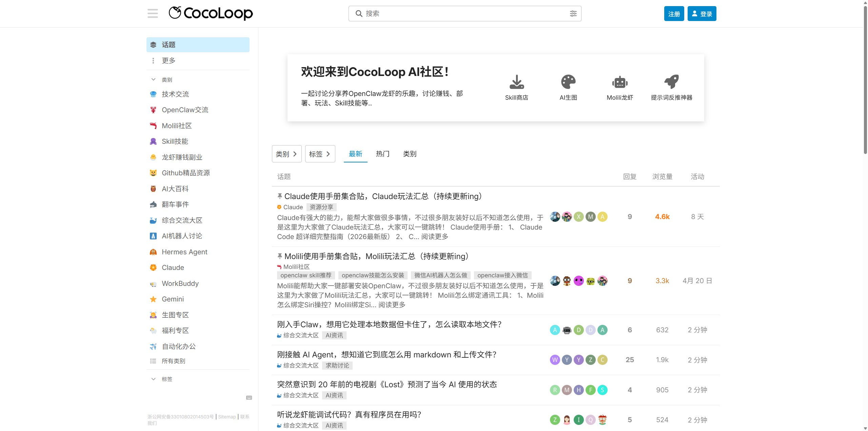The image size is (868, 431).
Task: Open the 类别 filter dropdown
Action: pos(287,154)
